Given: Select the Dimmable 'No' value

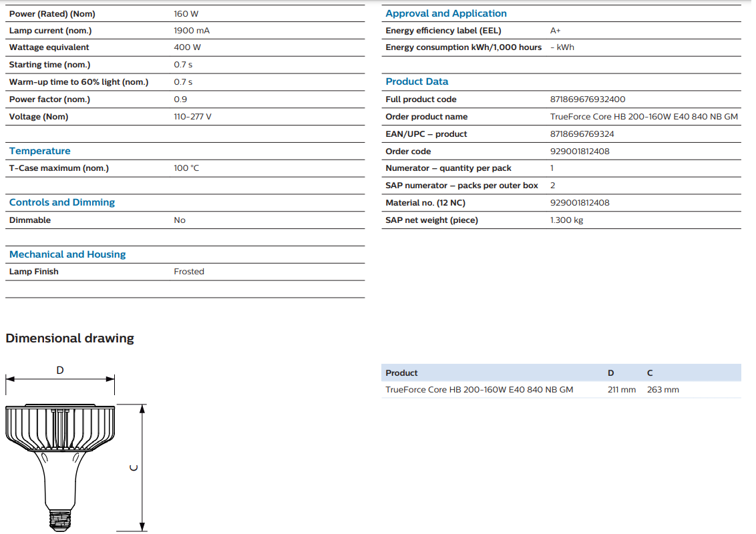Looking at the screenshot, I should (x=180, y=220).
